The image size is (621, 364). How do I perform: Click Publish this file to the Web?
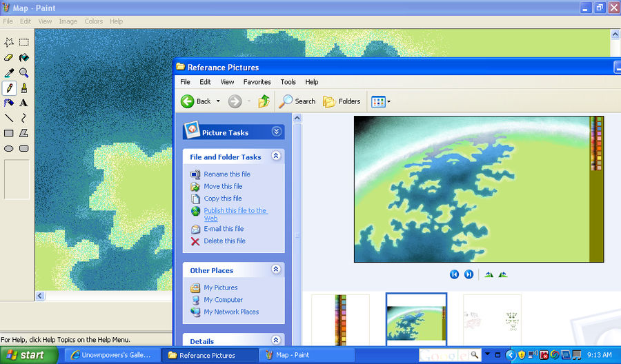click(236, 214)
